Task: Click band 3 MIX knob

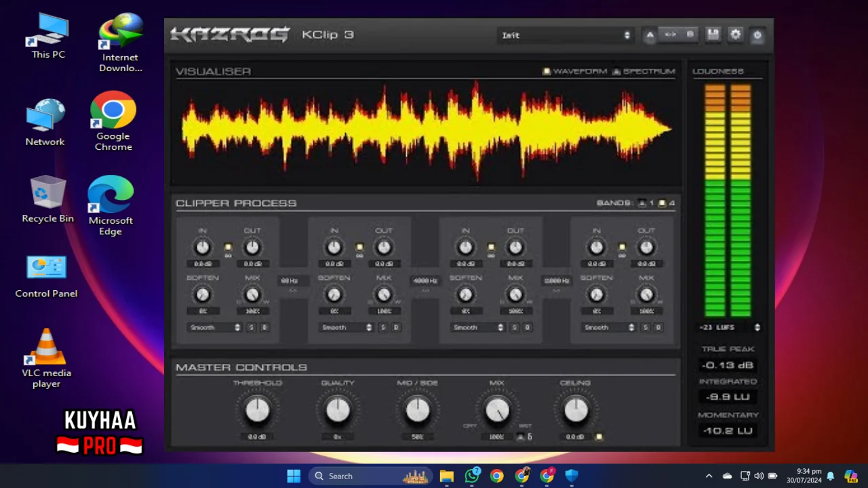Action: click(515, 295)
